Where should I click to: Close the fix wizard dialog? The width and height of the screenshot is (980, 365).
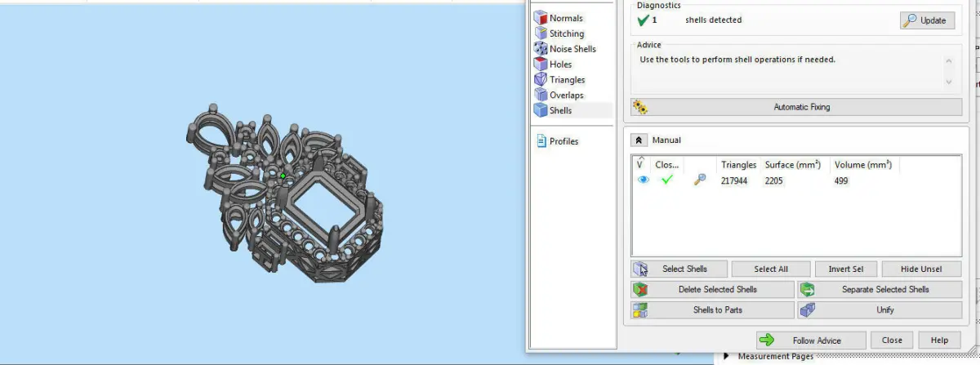(892, 341)
